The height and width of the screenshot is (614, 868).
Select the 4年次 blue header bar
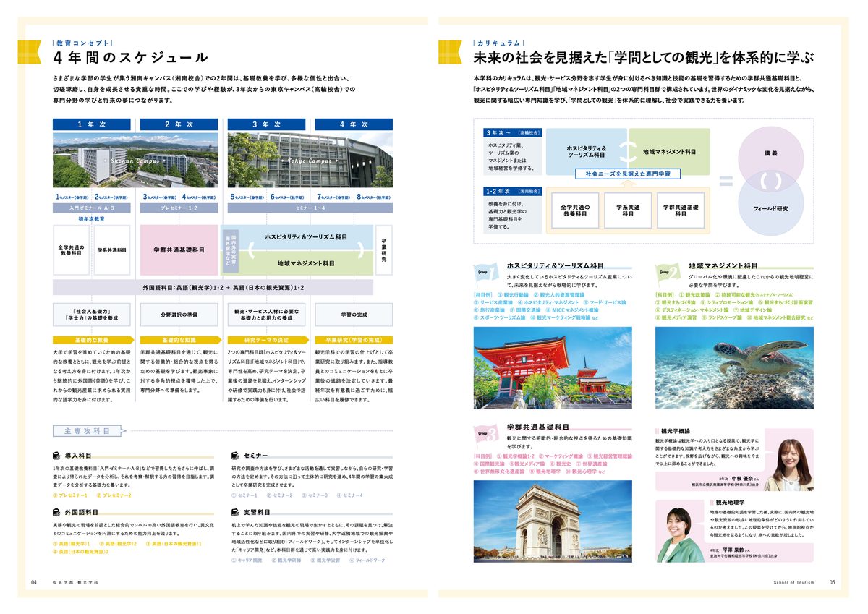pyautogui.click(x=354, y=124)
